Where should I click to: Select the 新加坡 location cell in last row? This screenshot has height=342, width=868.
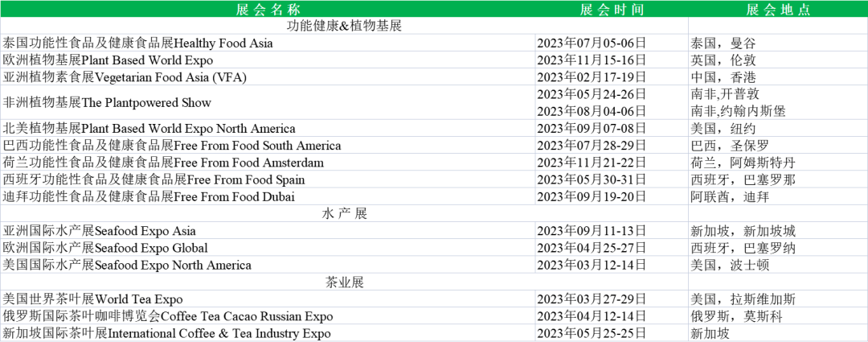point(778,334)
